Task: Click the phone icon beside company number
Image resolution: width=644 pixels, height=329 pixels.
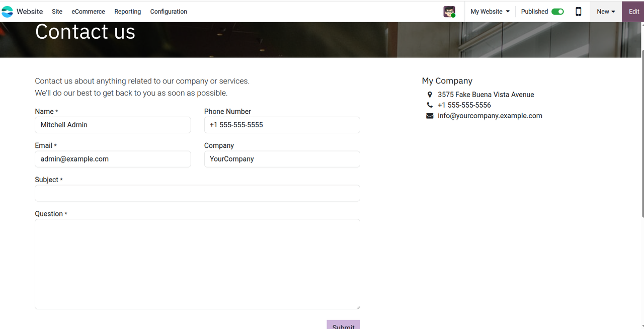Action: [429, 105]
